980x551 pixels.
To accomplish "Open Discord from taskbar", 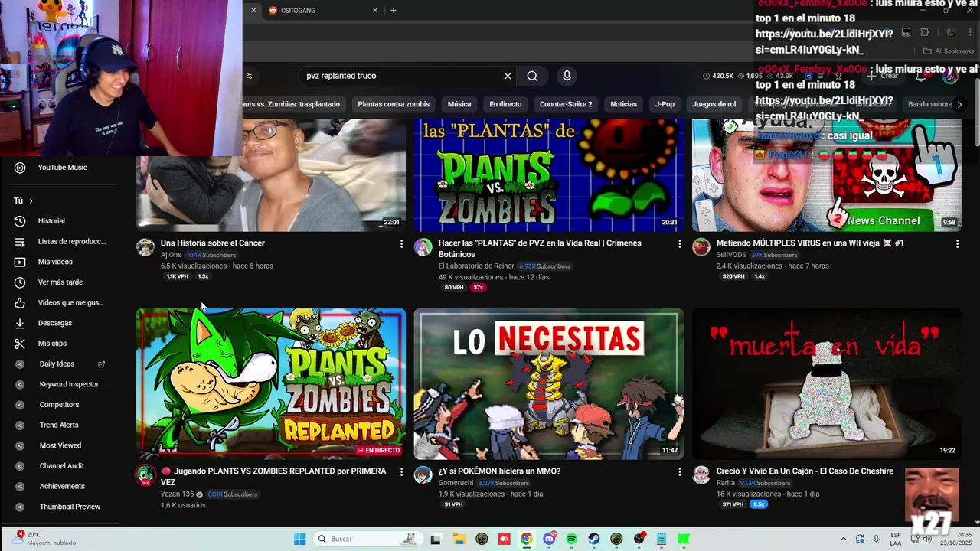I will (x=549, y=539).
